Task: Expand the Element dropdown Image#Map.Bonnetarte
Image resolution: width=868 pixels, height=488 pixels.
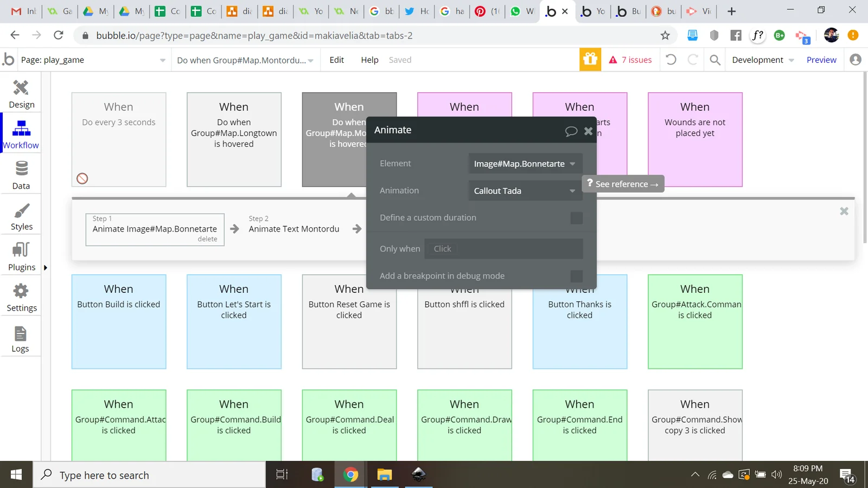Action: click(x=525, y=164)
